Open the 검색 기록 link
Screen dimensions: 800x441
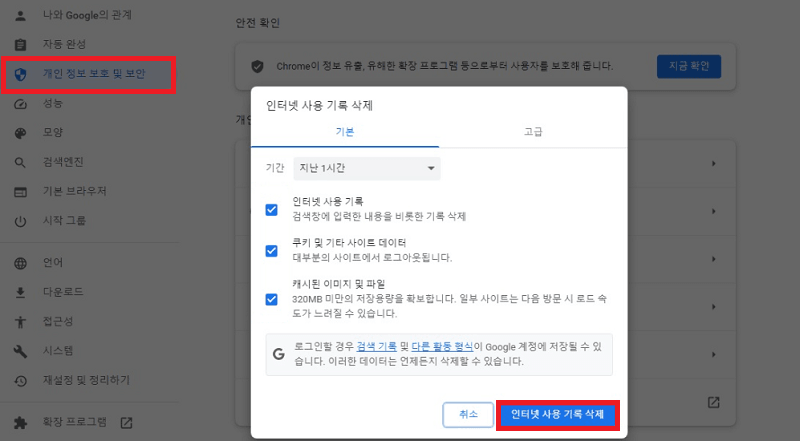pos(377,347)
